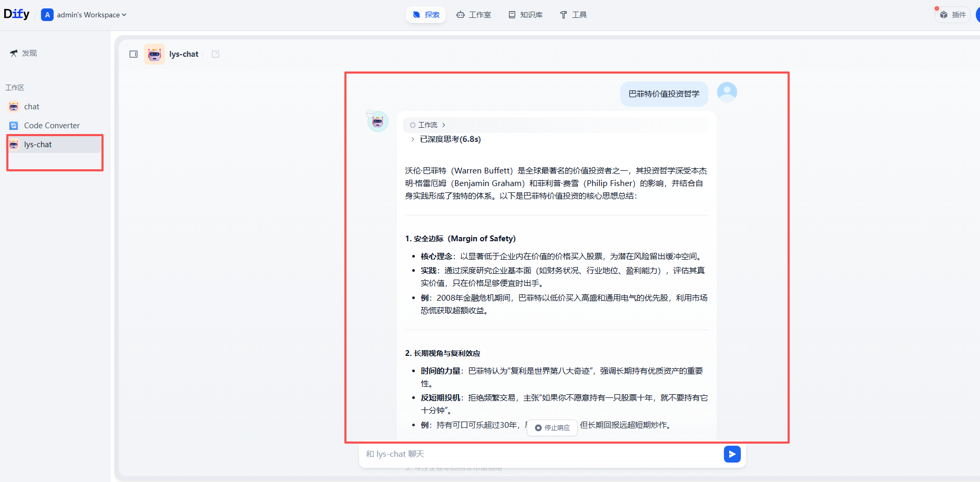Screen dimensions: 980x482
Task: Open the admin's Workspace dropdown
Action: (84, 14)
